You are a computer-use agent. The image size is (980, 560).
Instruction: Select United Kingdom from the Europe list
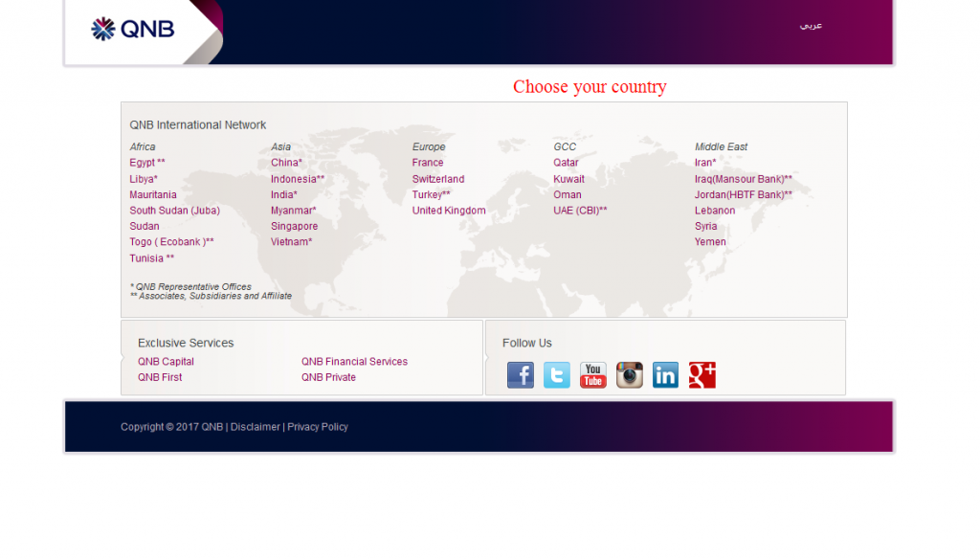pos(448,210)
